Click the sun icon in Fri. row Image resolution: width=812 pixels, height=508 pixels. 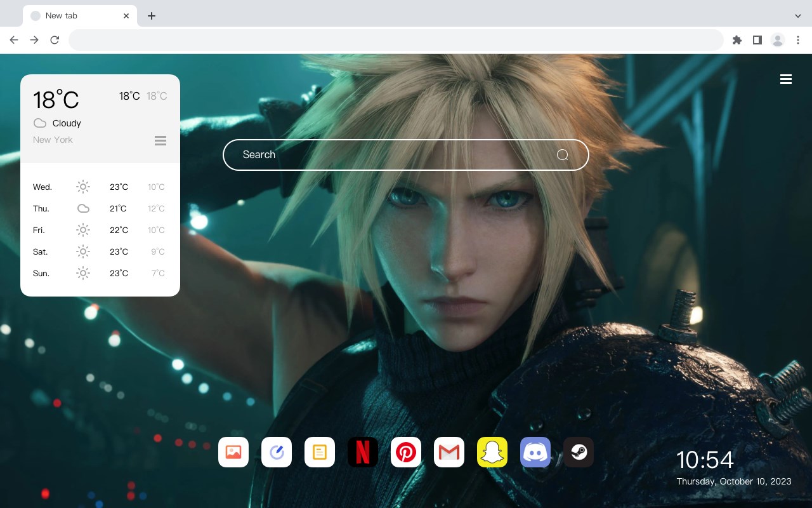pos(83,230)
